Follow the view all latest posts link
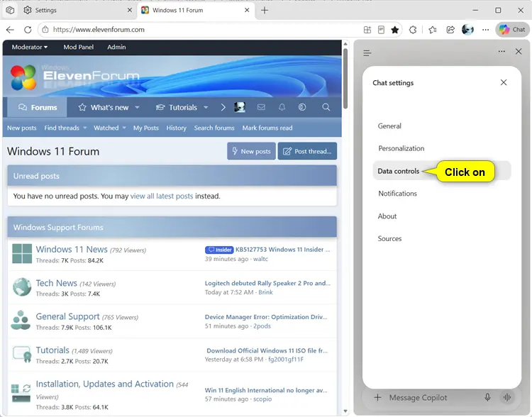This screenshot has height=417, width=532. 162,196
